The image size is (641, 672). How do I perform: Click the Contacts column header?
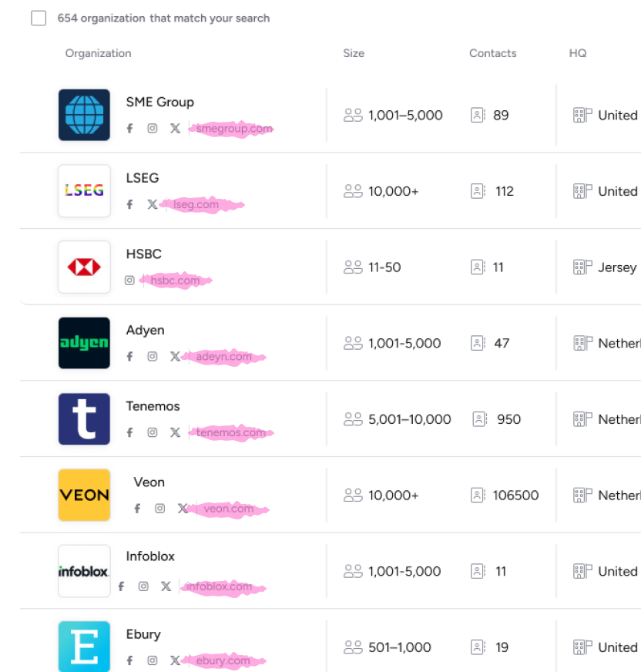[492, 53]
